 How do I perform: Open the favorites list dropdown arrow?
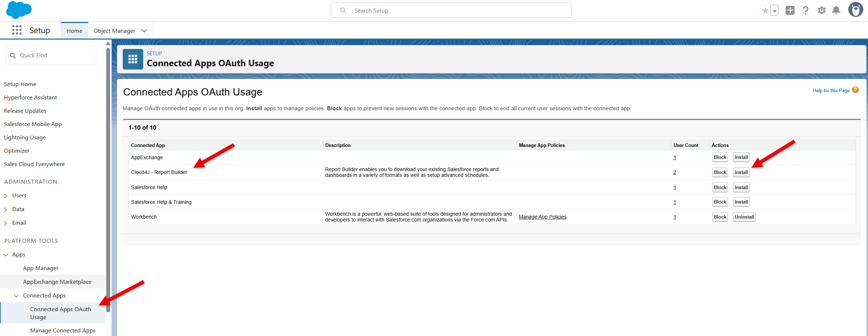coord(774,10)
